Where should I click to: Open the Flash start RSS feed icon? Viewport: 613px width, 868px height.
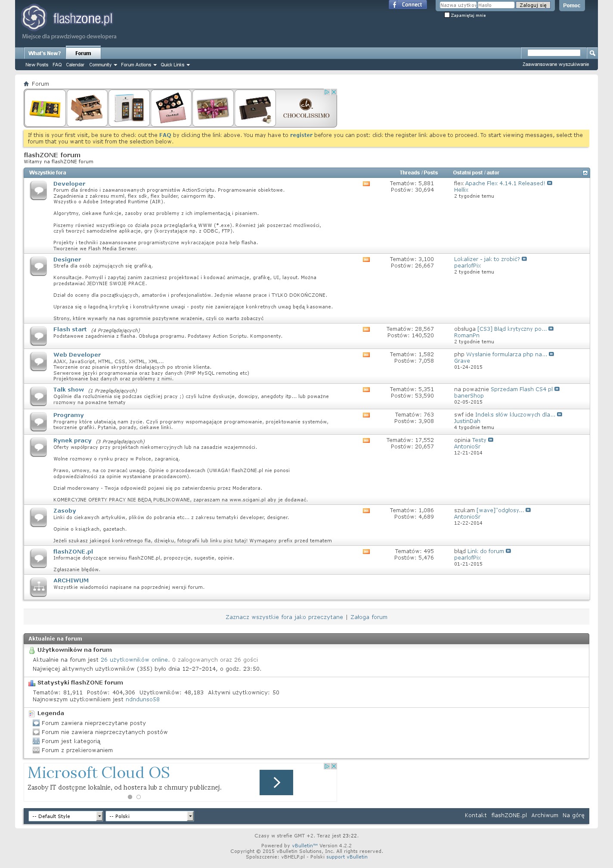tap(366, 330)
